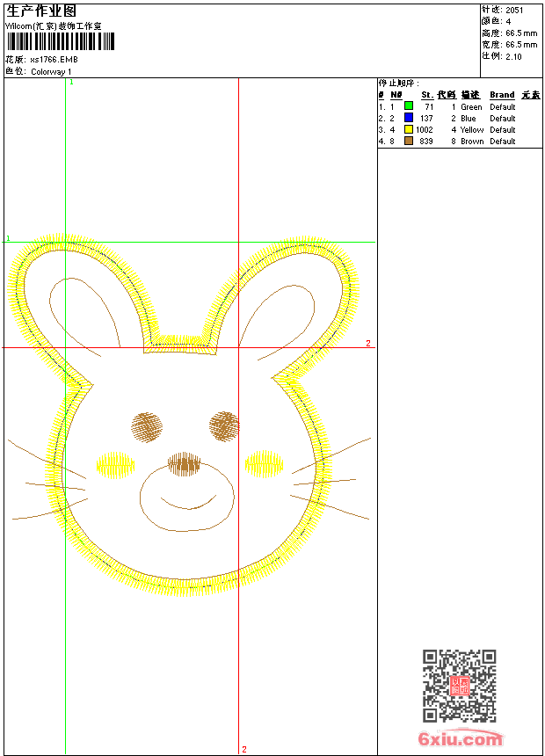Click the rabbit's brown nose
The image size is (545, 756).
185,463
